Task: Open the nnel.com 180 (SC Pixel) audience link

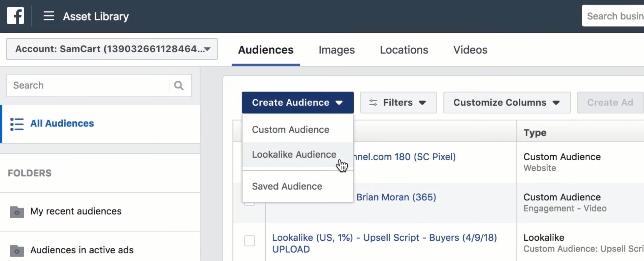Action: point(404,157)
